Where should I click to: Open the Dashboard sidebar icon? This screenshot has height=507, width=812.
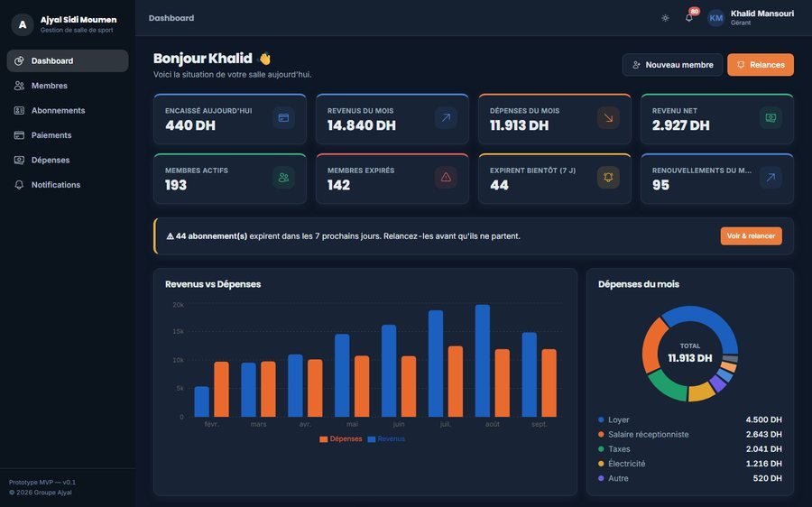pyautogui.click(x=19, y=61)
